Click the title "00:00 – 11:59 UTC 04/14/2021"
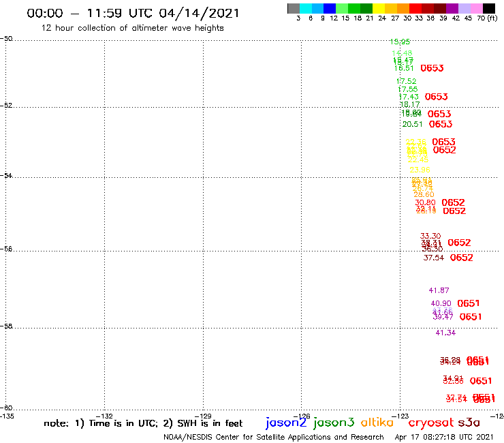The height and width of the screenshot is (443, 504). [133, 13]
